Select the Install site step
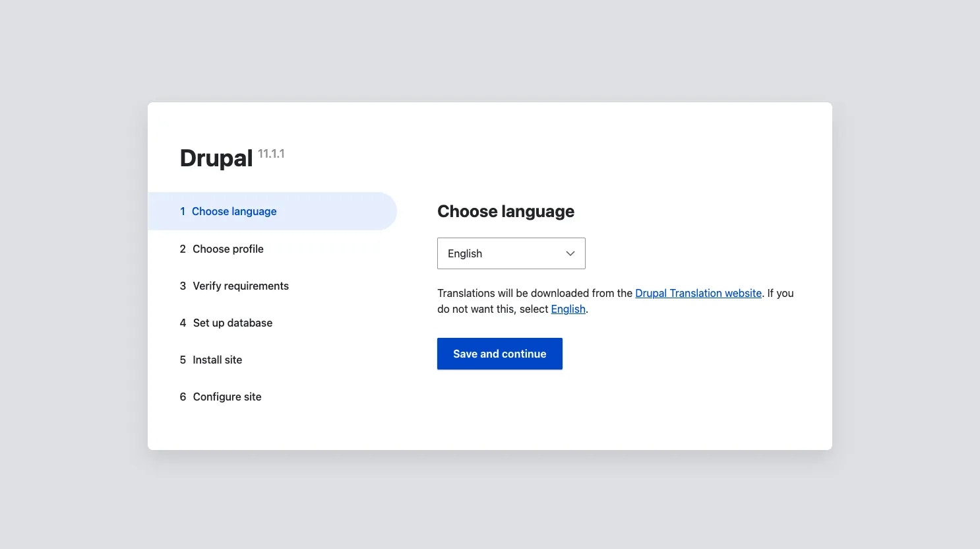Viewport: 980px width, 549px height. tap(211, 360)
